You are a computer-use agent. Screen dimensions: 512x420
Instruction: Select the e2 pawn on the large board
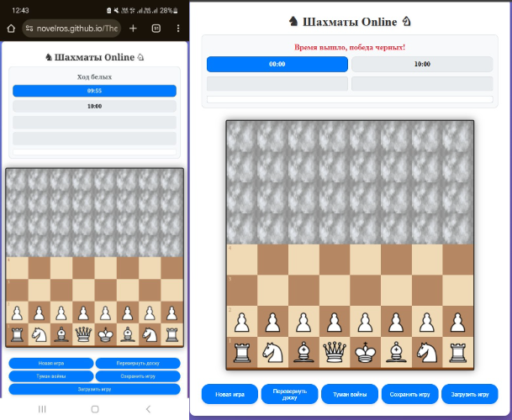tap(366, 322)
